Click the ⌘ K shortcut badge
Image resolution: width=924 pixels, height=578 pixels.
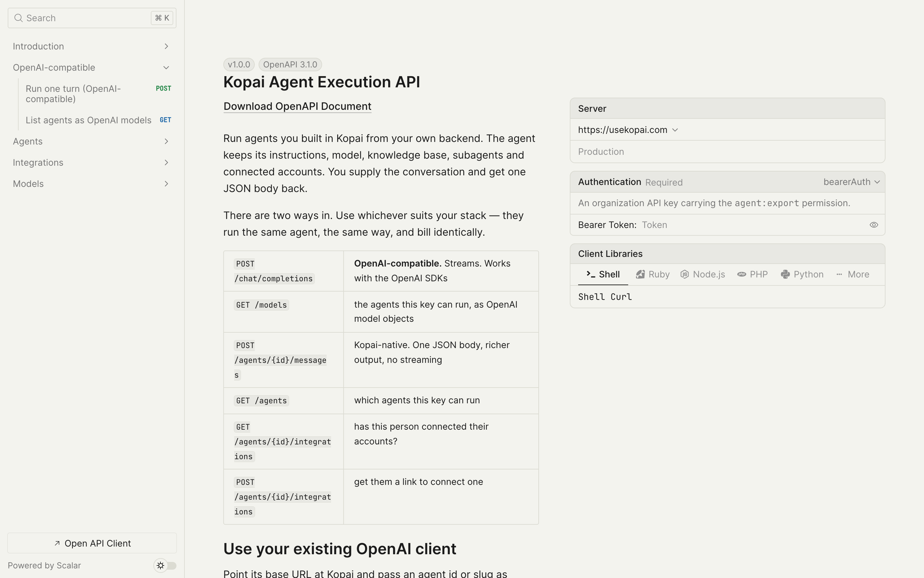coord(162,18)
